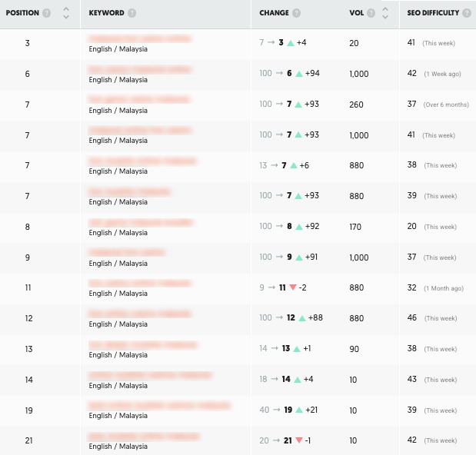Viewport: 476px width, 455px height.
Task: Select volume value '260'
Action: tap(356, 105)
